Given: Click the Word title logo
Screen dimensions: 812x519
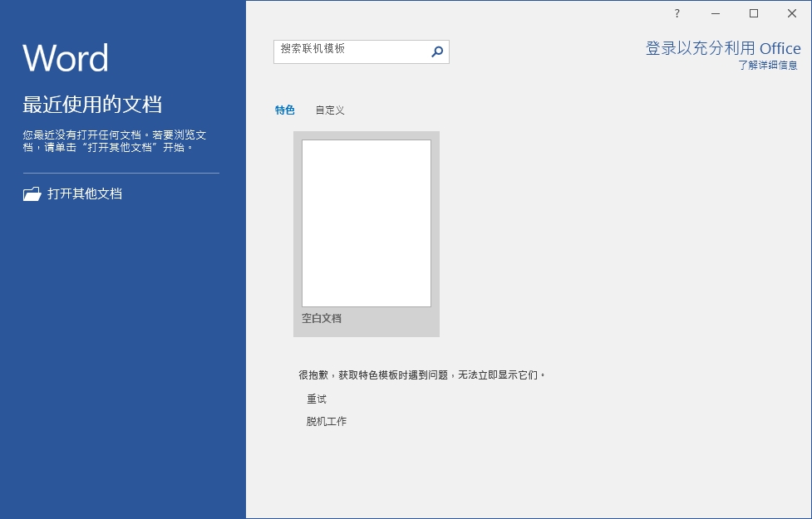Looking at the screenshot, I should 66,57.
